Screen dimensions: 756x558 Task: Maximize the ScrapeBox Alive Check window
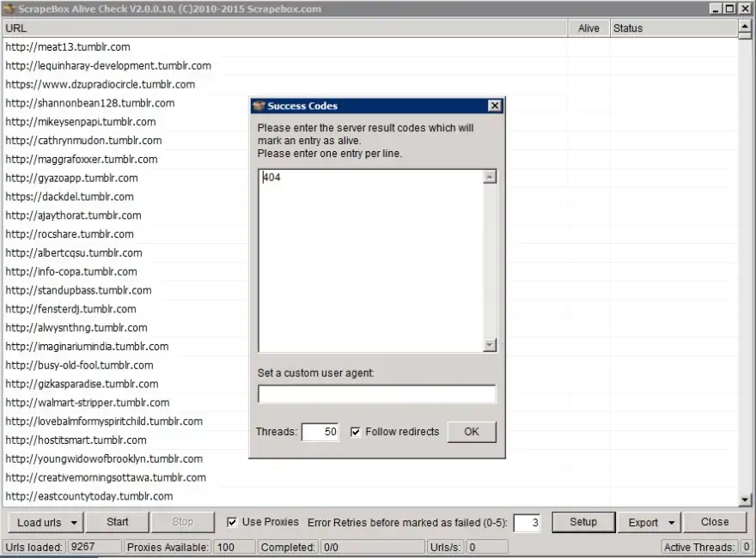click(730, 9)
